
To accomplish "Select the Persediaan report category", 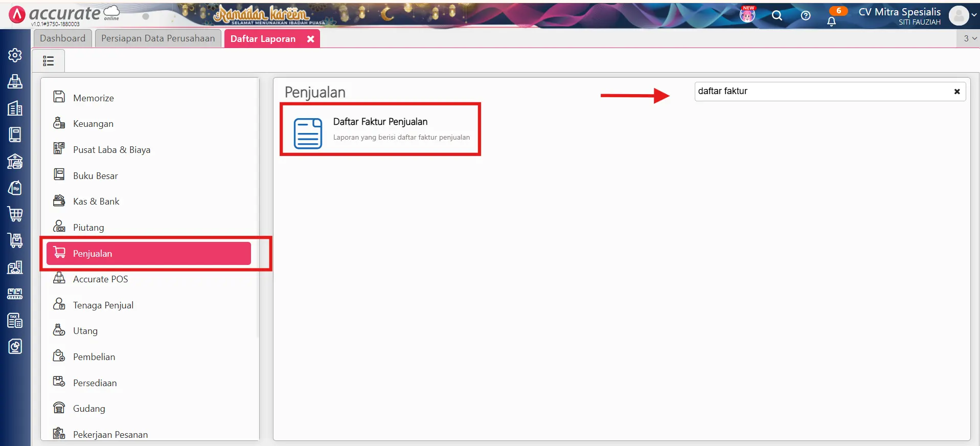I will point(95,383).
